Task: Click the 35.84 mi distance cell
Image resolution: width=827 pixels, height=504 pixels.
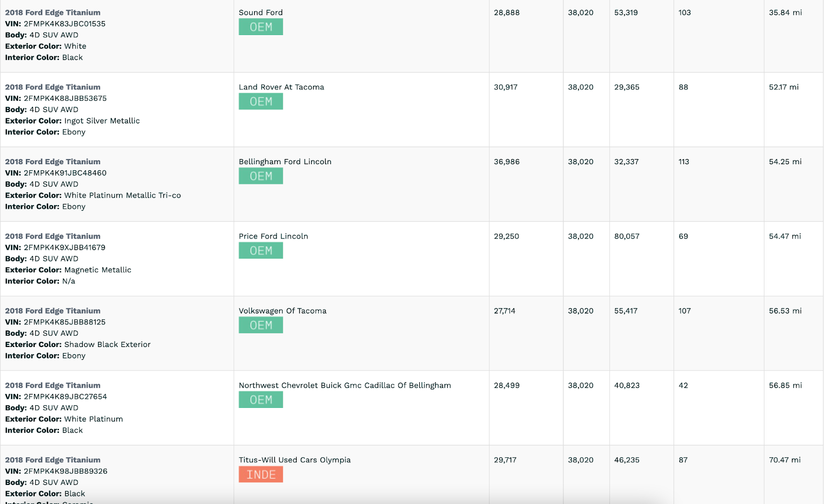Action: point(785,12)
